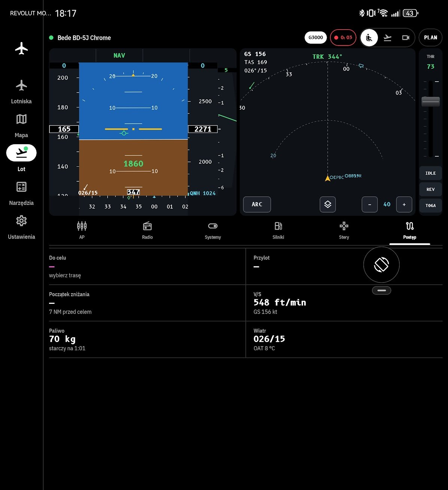Viewport: 448px width, 490px height.
Task: Tap 'wybierz trasę' under Do celu
Action: [x=65, y=275]
